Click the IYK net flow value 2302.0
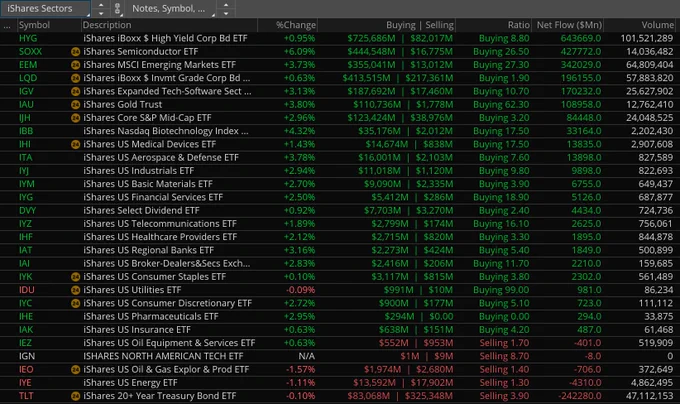Viewport: 680px width, 404px height. (586, 277)
